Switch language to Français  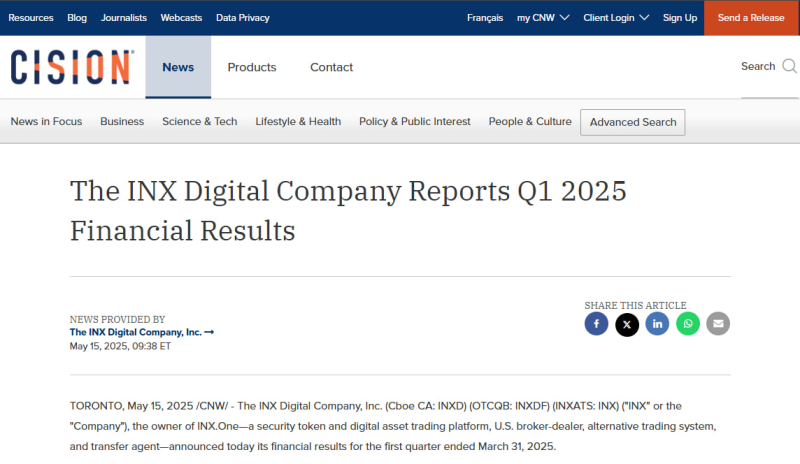click(x=485, y=18)
